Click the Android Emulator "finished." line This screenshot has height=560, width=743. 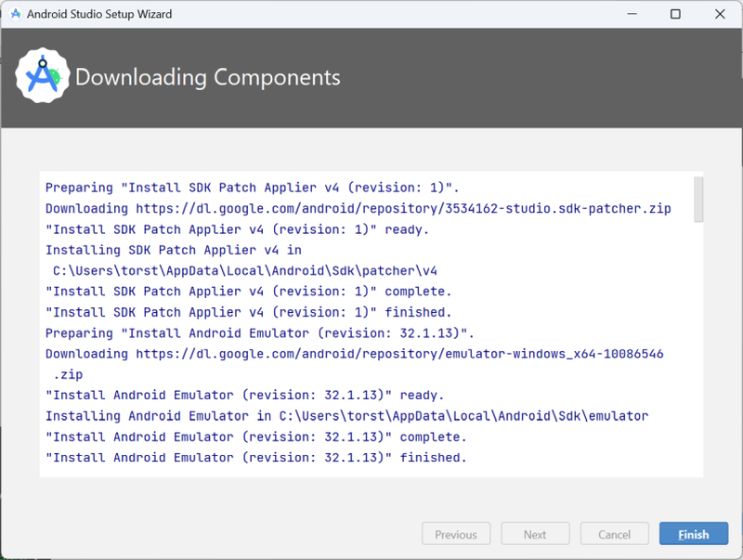(256, 458)
